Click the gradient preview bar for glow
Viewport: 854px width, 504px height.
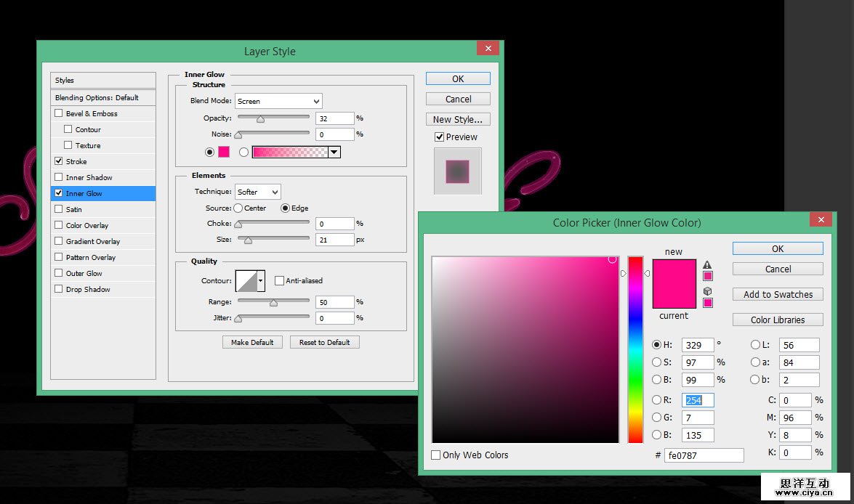pyautogui.click(x=289, y=152)
